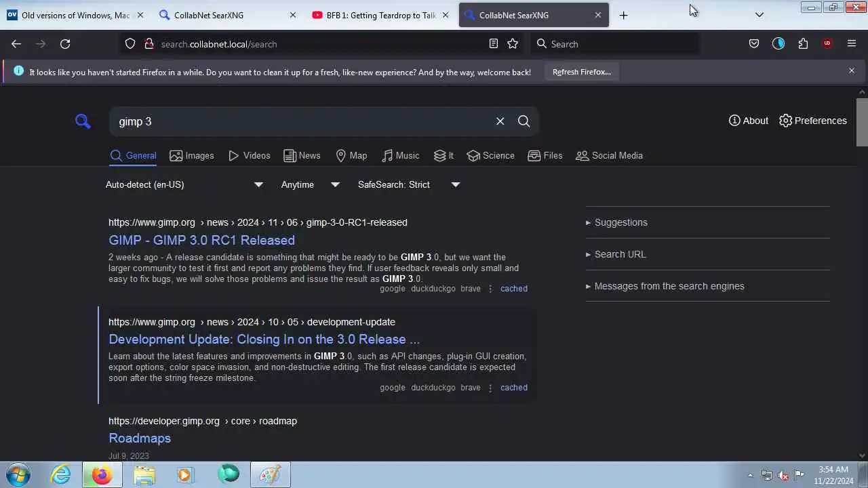List all tabs dropdown arrow
The height and width of the screenshot is (488, 868).
759,15
